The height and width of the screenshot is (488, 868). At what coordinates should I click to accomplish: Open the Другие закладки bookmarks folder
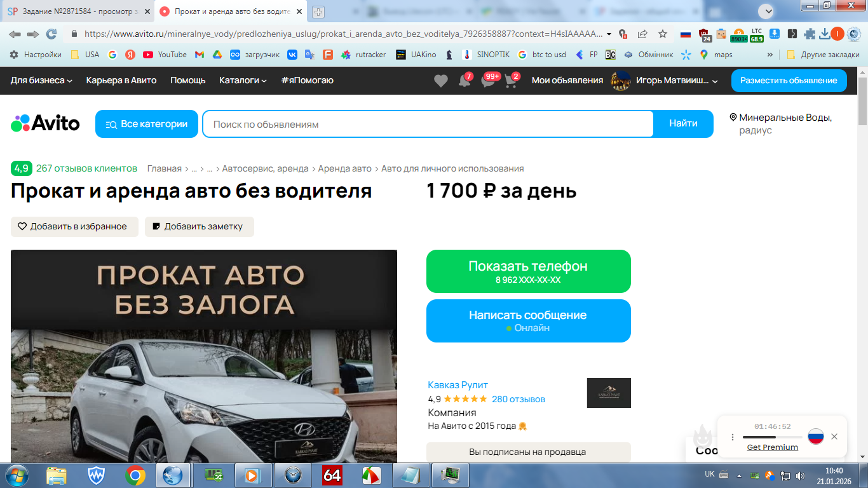[x=823, y=55]
